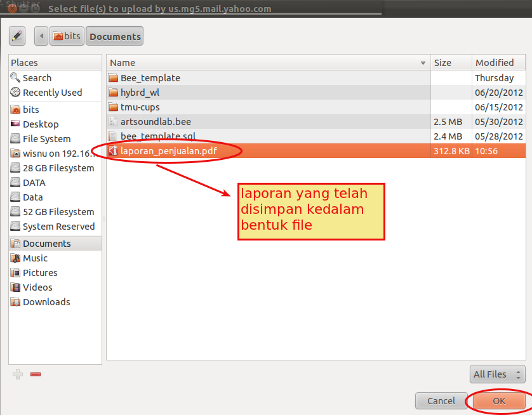Select the Downloads label in Places
This screenshot has height=415, width=532.
(46, 302)
